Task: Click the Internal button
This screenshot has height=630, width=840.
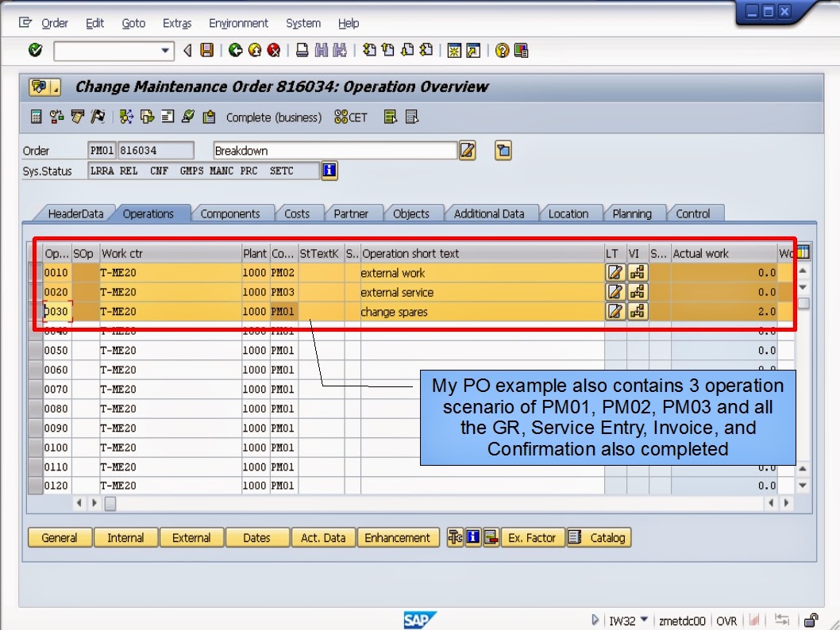Action: point(125,537)
